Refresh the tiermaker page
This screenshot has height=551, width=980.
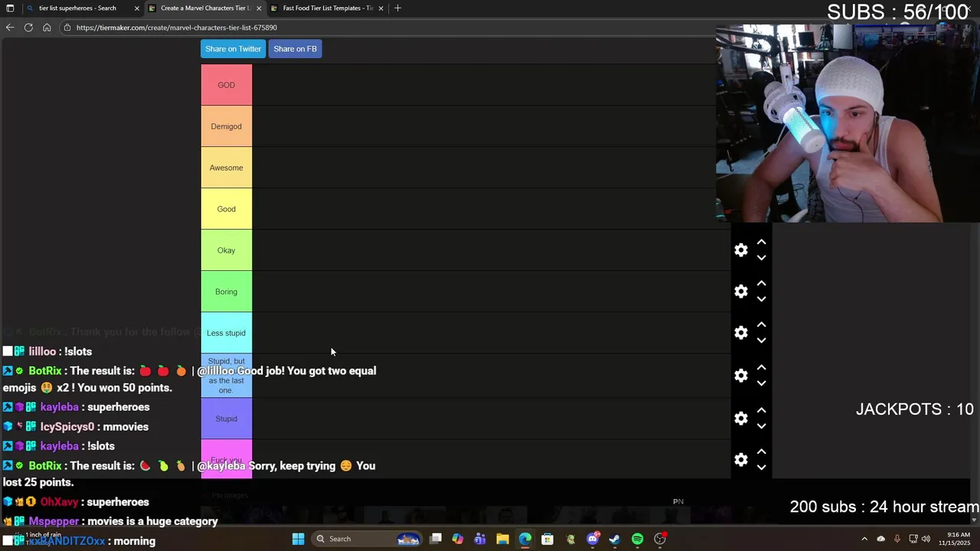[28, 28]
